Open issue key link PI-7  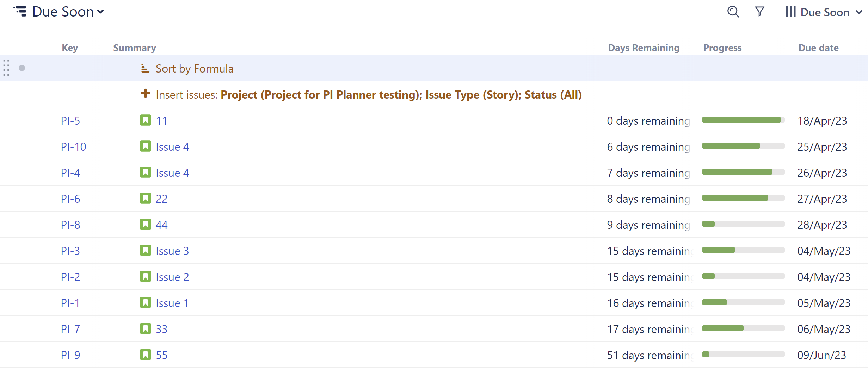point(70,329)
